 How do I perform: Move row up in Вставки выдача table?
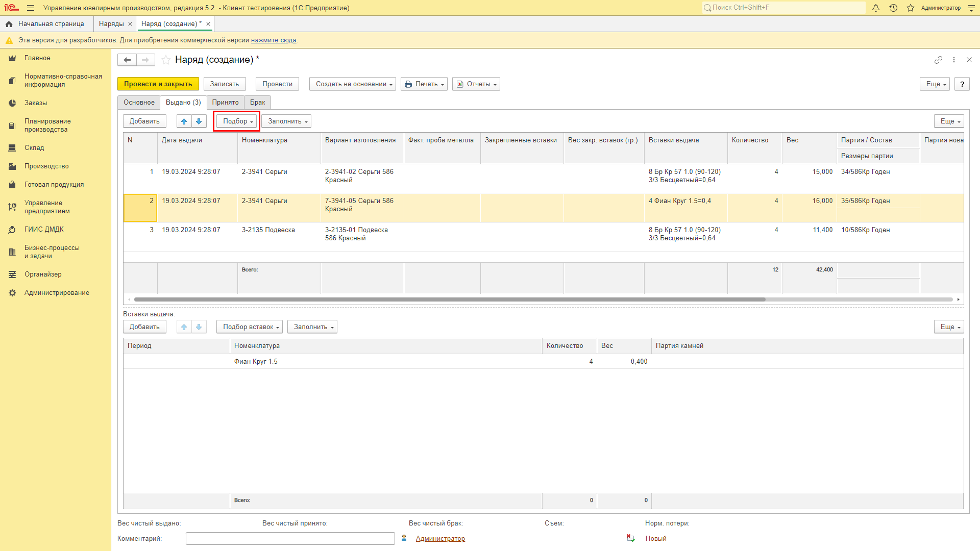tap(184, 327)
